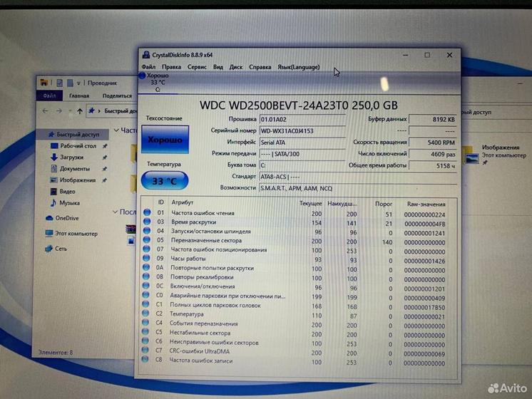
Task: Click status icon for Повторные попытки раскрутки
Action: 146,267
